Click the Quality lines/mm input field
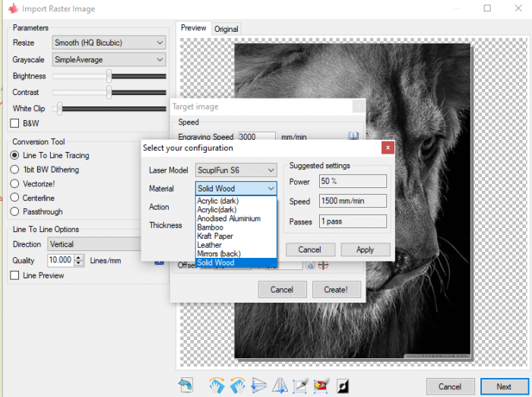This screenshot has height=397, width=532. coord(60,260)
